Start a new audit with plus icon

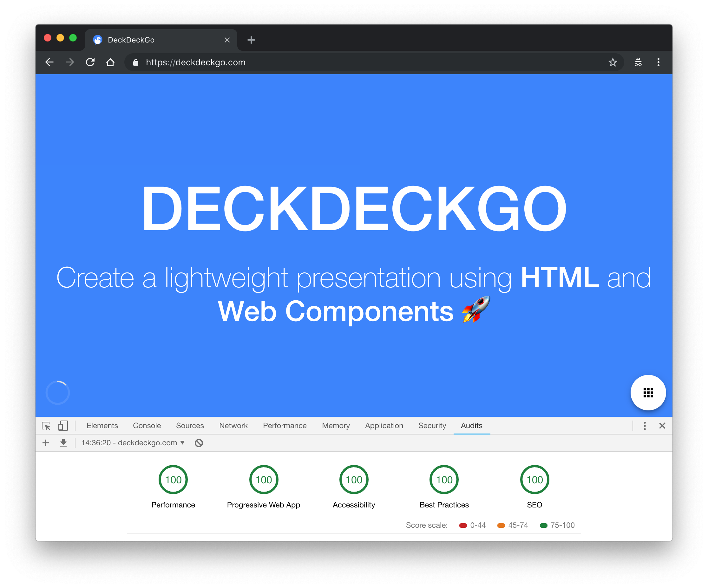(46, 443)
